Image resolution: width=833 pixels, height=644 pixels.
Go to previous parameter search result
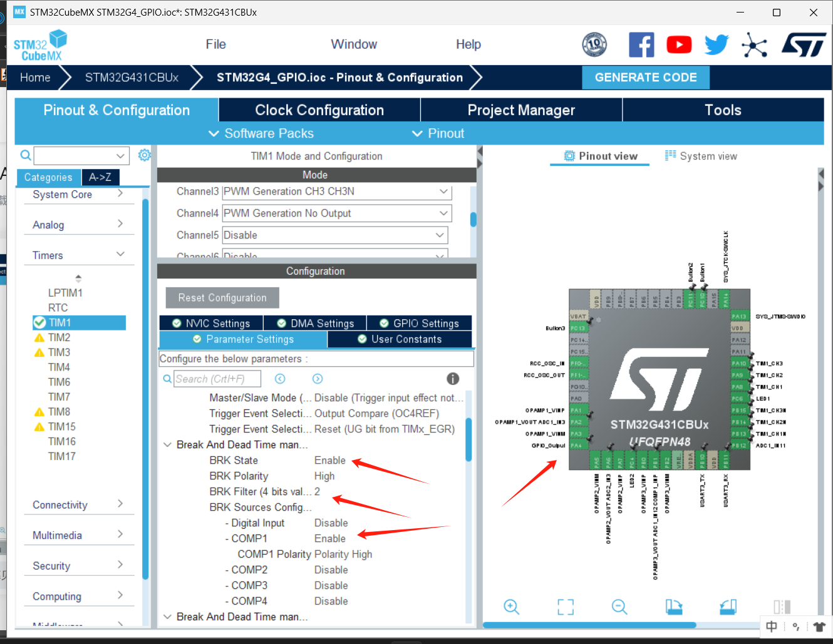[280, 379]
